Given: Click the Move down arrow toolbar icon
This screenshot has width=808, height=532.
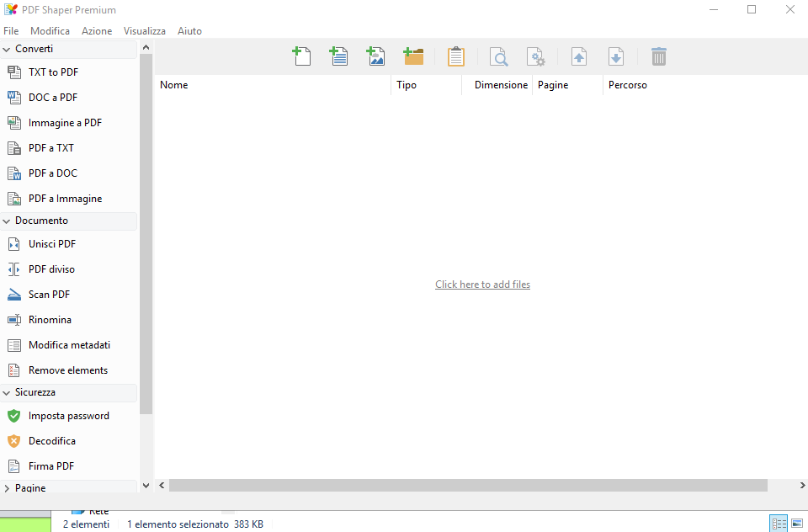Looking at the screenshot, I should click(x=616, y=56).
